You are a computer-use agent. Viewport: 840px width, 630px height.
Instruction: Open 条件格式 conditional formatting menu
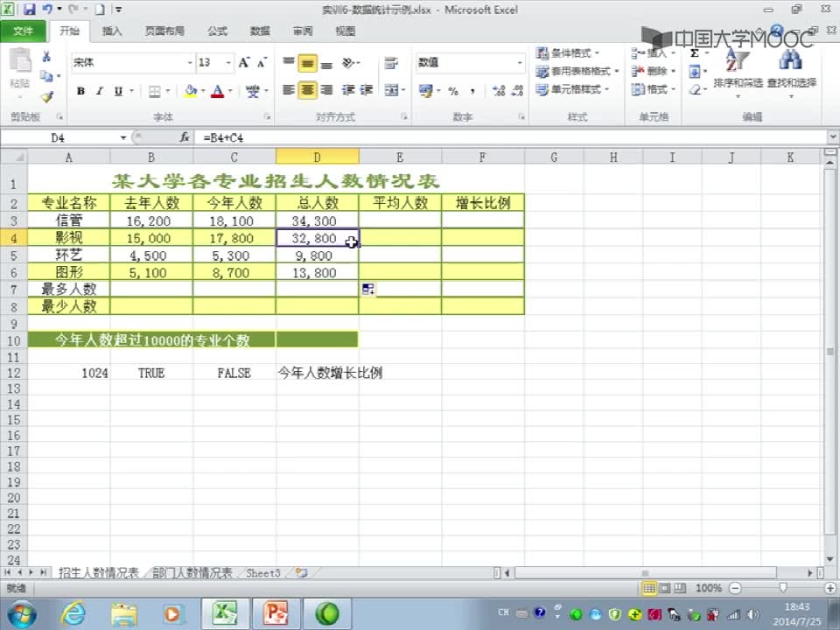(x=568, y=53)
